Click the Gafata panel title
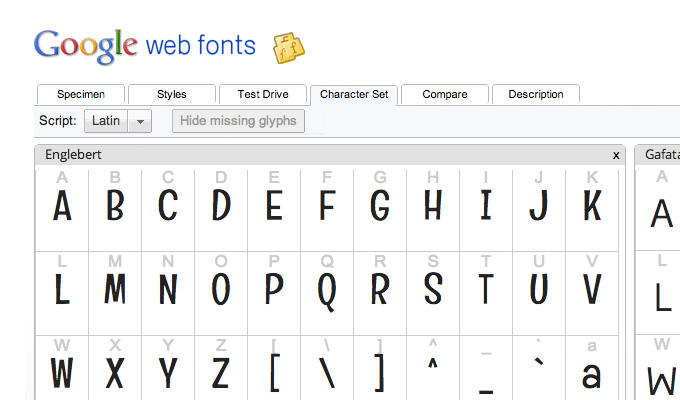 [662, 154]
